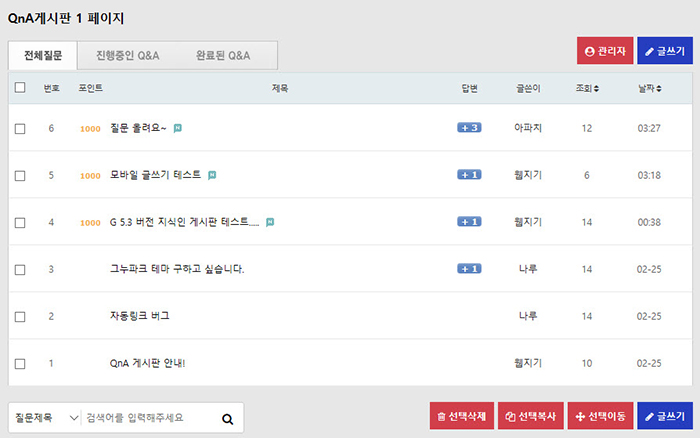700x438 pixels.
Task: Tick the checkbox for '모바일 글쓰기 테스트' row
Action: [20, 175]
